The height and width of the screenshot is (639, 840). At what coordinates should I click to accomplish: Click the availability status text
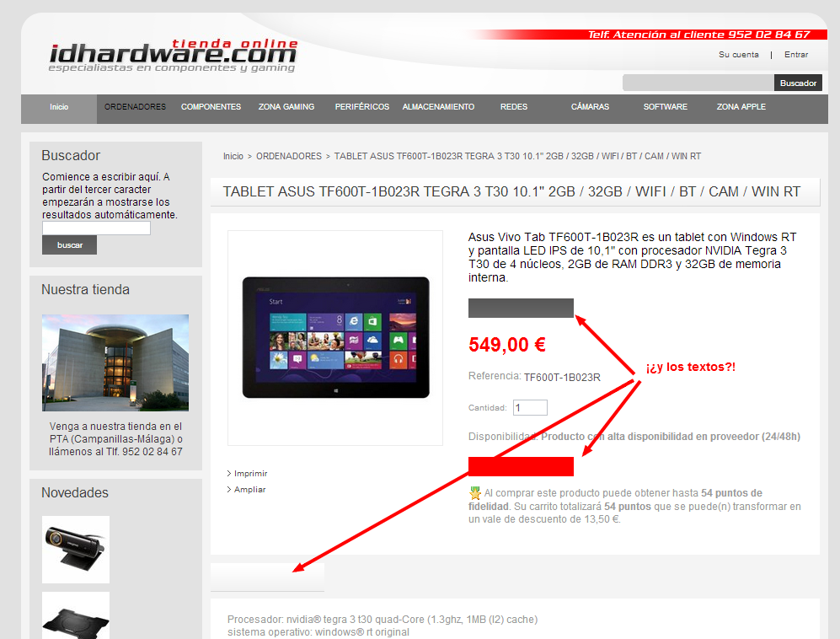coord(670,437)
